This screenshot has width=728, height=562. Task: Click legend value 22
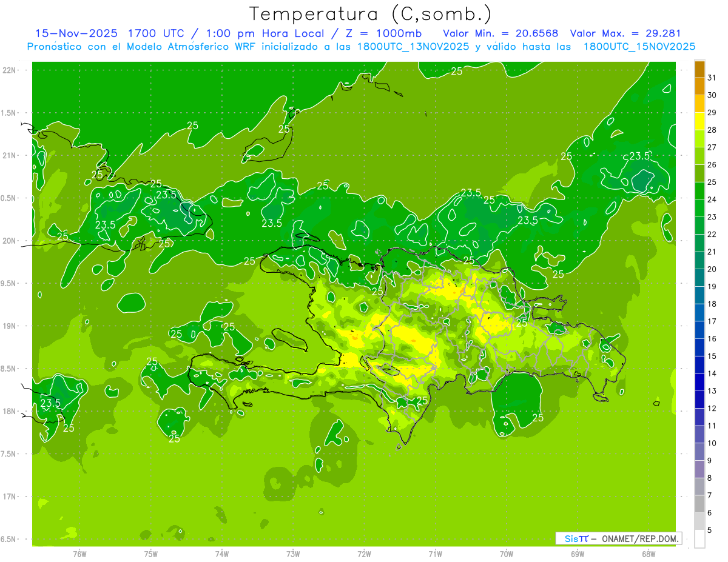(x=712, y=234)
